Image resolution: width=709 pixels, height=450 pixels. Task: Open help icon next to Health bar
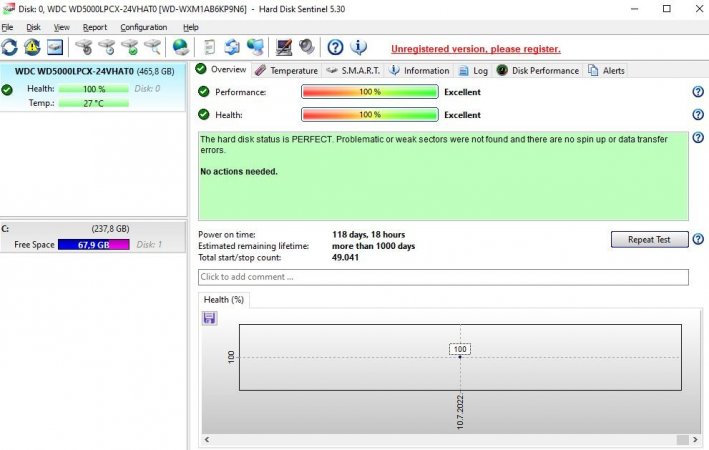point(698,114)
